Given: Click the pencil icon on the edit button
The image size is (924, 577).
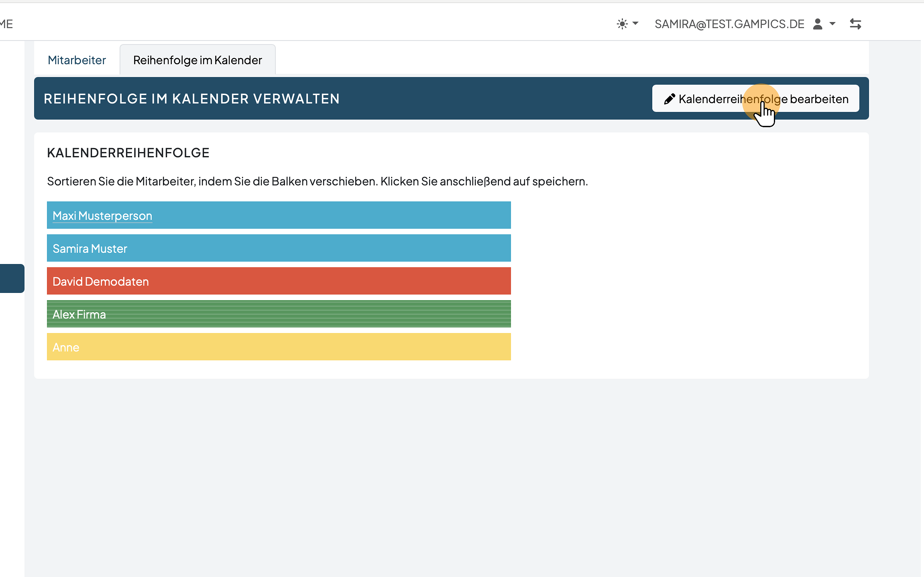Looking at the screenshot, I should [669, 99].
